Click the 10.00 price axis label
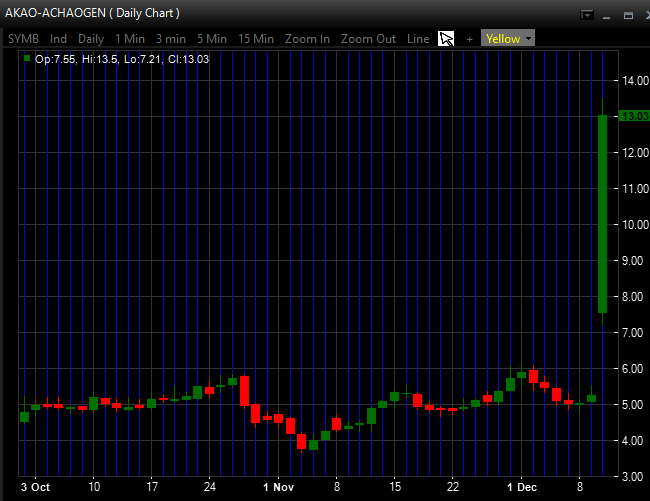This screenshot has width=650, height=501. (635, 225)
